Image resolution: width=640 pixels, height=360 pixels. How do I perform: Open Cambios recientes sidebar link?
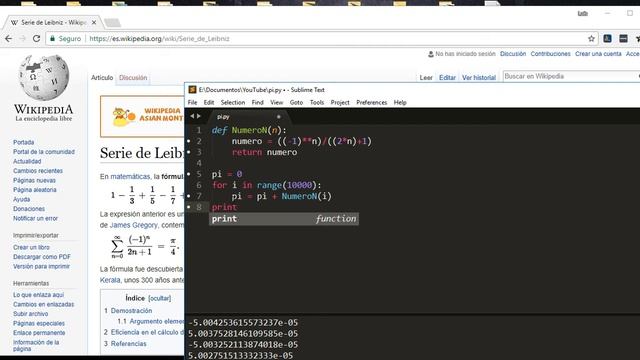[x=38, y=171]
